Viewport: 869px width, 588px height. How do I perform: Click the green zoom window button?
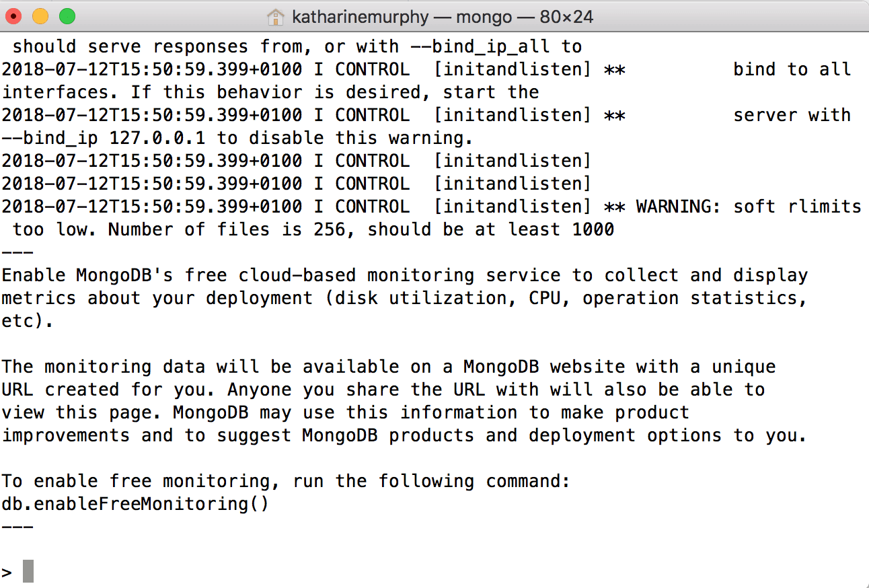click(x=67, y=16)
